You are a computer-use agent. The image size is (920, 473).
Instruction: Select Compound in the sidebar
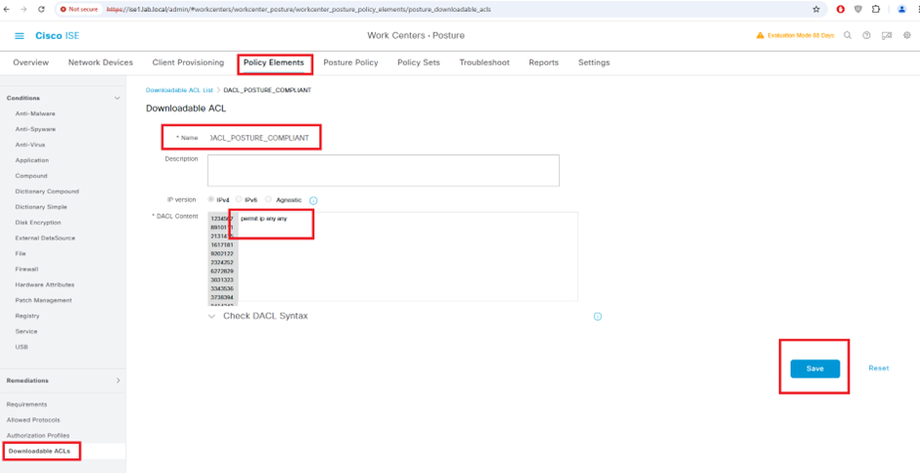point(31,175)
